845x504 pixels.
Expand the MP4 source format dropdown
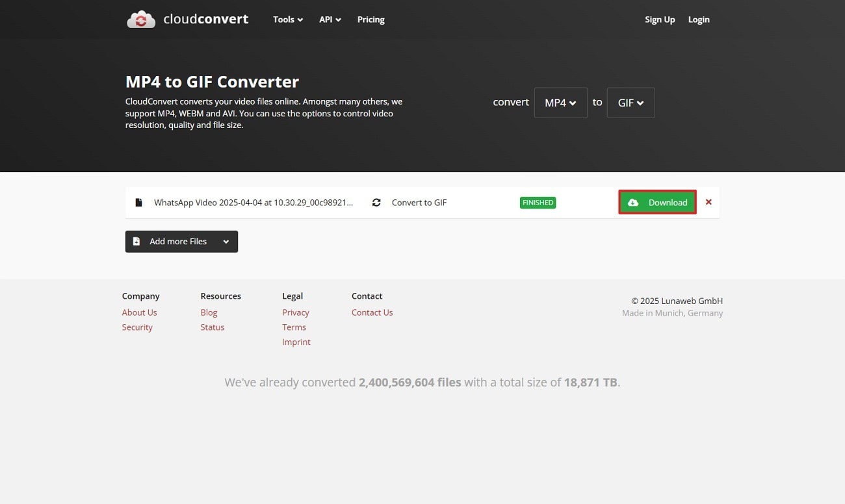(561, 103)
